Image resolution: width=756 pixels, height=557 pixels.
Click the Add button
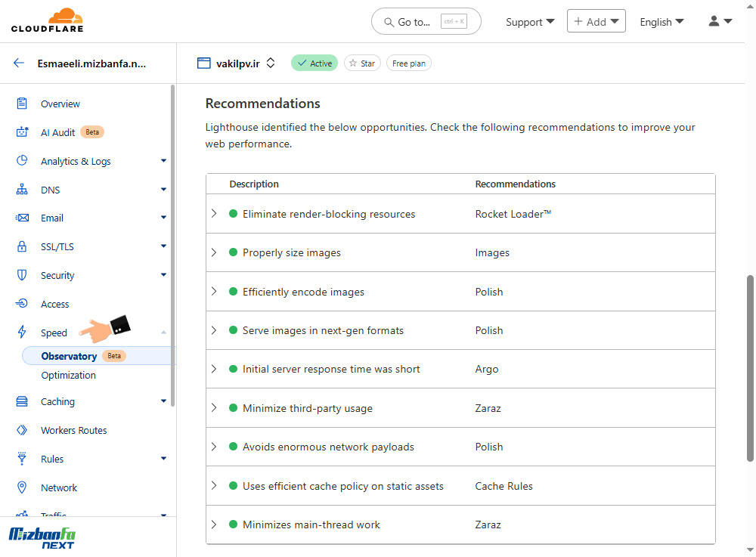(x=596, y=21)
